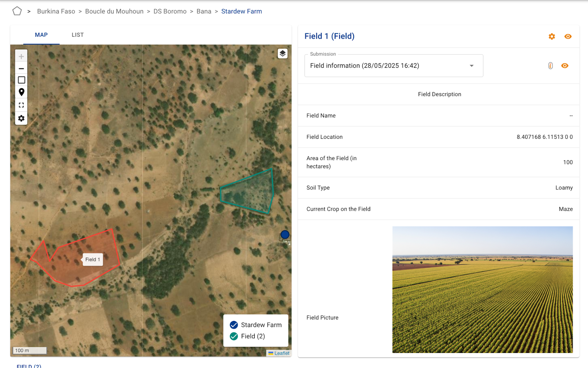Go to Boucle du Mouhoun breadcrumb
Viewport: 588px width, 368px height.
(x=114, y=11)
